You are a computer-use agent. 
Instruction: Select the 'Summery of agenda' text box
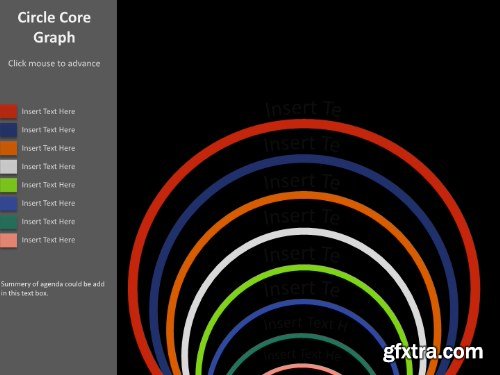pyautogui.click(x=52, y=288)
